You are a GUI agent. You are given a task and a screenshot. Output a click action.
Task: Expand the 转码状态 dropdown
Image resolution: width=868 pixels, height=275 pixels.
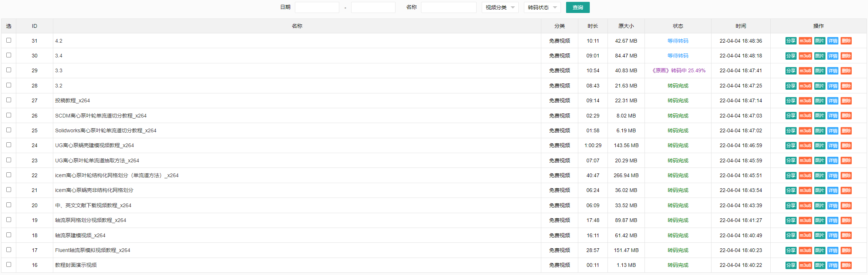(542, 7)
